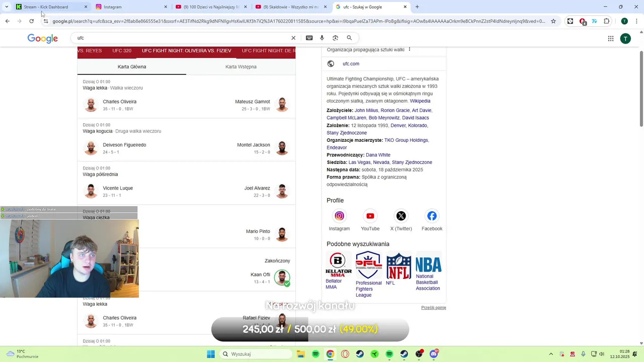
Task: Open a new browser tab
Action: click(x=417, y=7)
